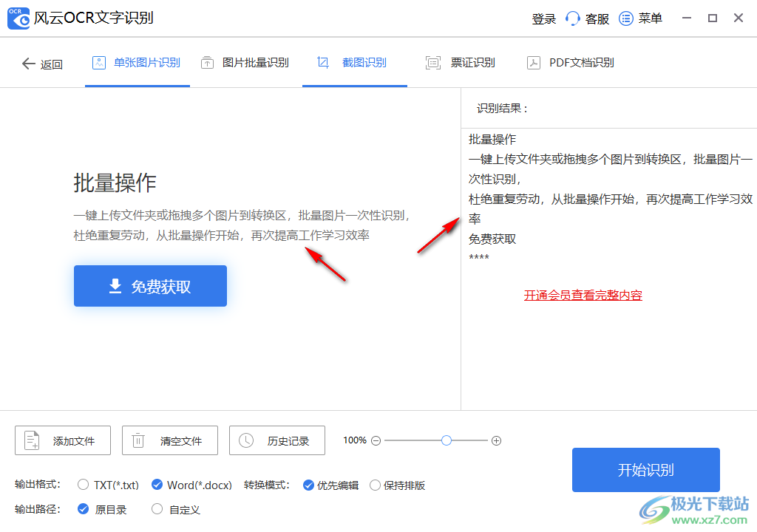Viewport: 757px width, 532px height.
Task: Click the zoom slider handle
Action: (446, 440)
